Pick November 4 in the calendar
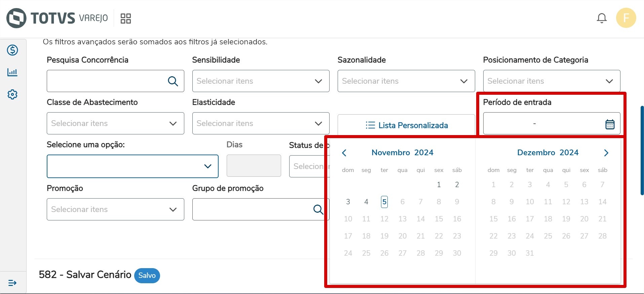This screenshot has height=294, width=644. pyautogui.click(x=366, y=202)
